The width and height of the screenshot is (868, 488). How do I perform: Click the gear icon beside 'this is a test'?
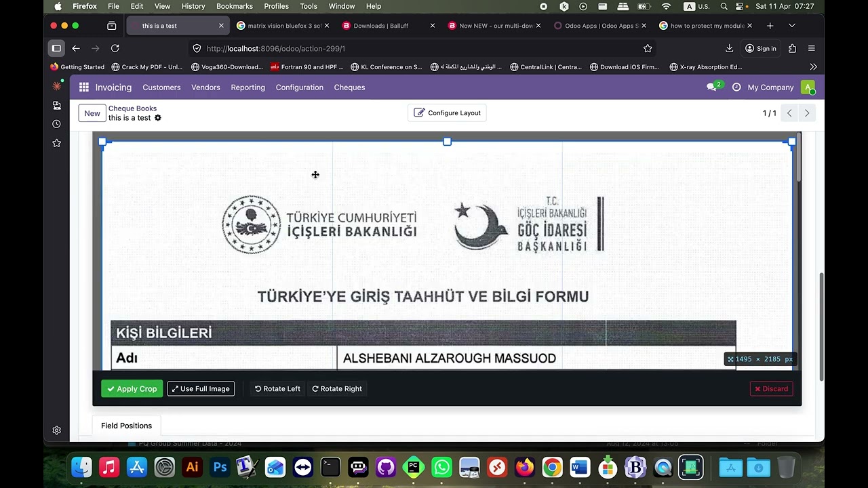(x=158, y=118)
